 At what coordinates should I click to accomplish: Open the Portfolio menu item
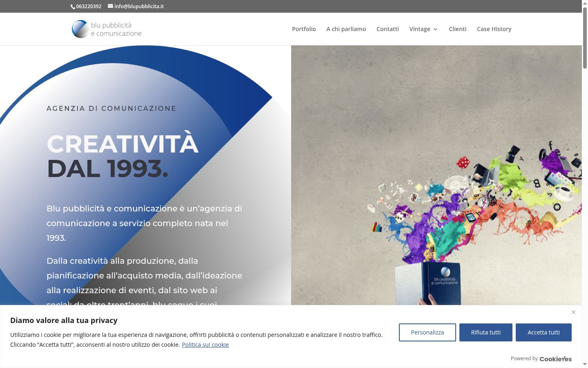[x=304, y=29]
